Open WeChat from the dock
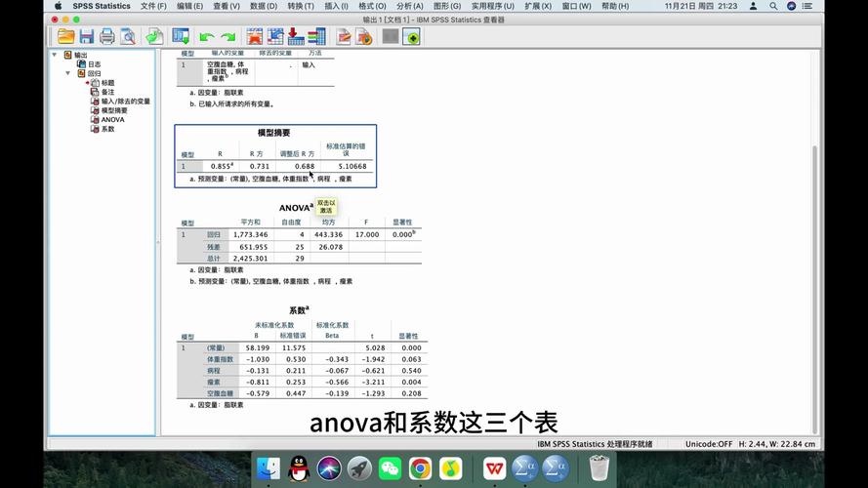The image size is (868, 488). pos(390,468)
